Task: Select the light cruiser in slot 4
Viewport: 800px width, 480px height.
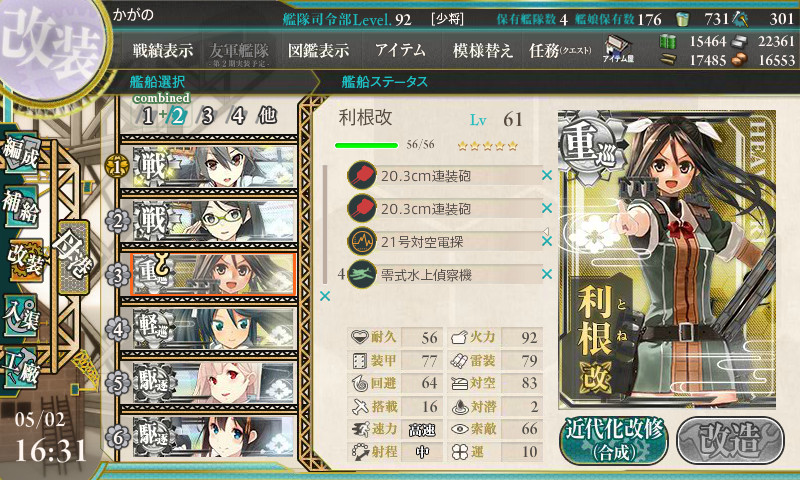Action: (214, 328)
